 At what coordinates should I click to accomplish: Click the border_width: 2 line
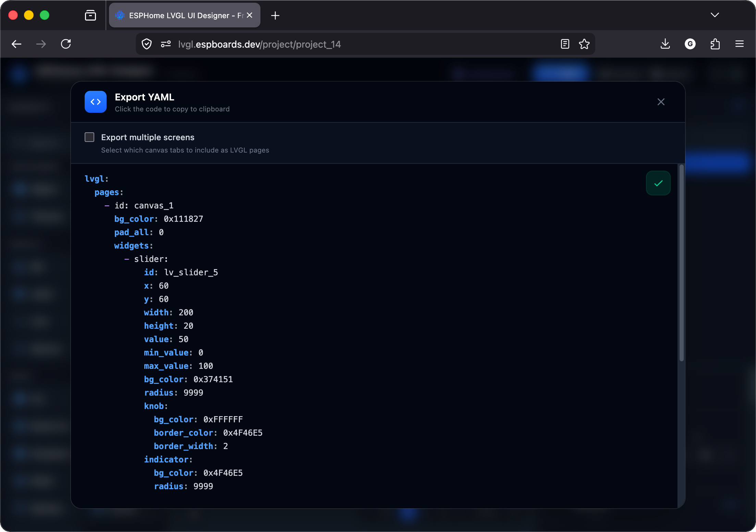tap(191, 446)
